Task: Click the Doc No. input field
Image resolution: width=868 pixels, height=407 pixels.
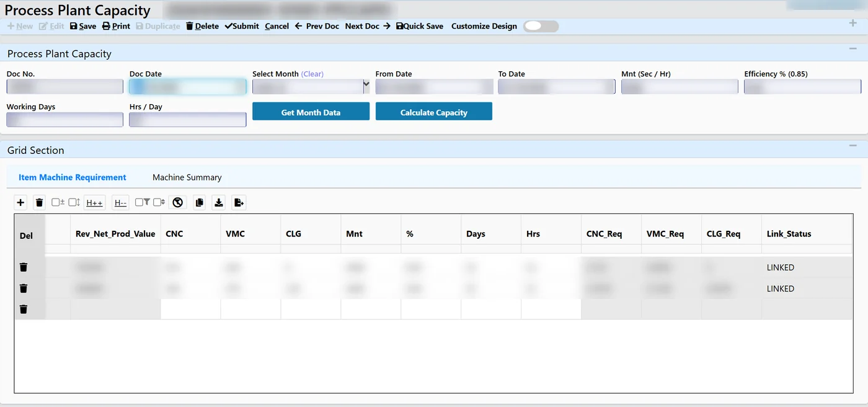Action: [64, 87]
